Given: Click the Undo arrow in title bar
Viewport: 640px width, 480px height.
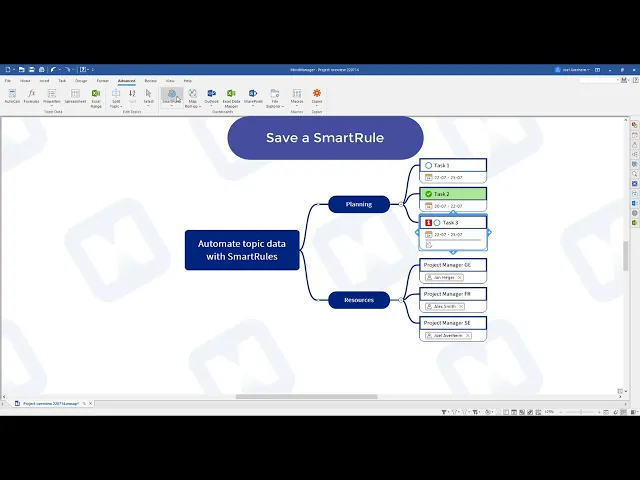Looking at the screenshot, I should tap(53, 70).
